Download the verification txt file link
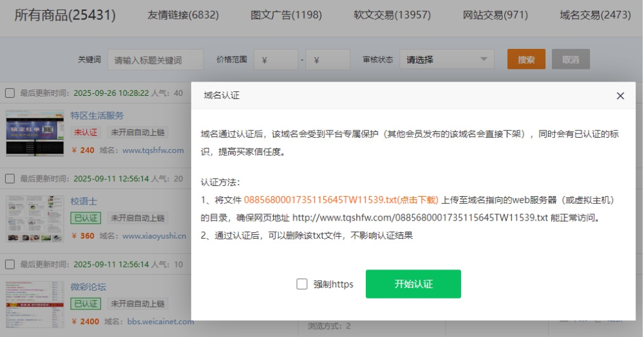 tap(341, 200)
